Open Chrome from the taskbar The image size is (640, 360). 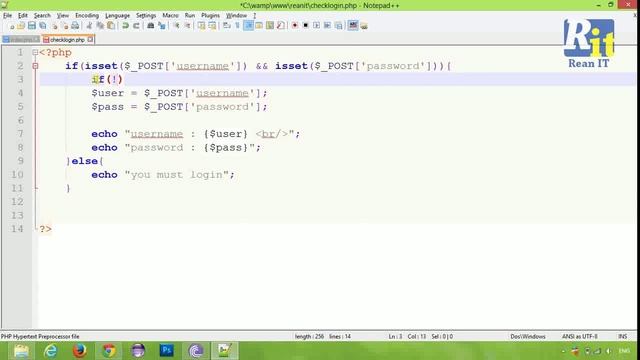click(x=109, y=351)
